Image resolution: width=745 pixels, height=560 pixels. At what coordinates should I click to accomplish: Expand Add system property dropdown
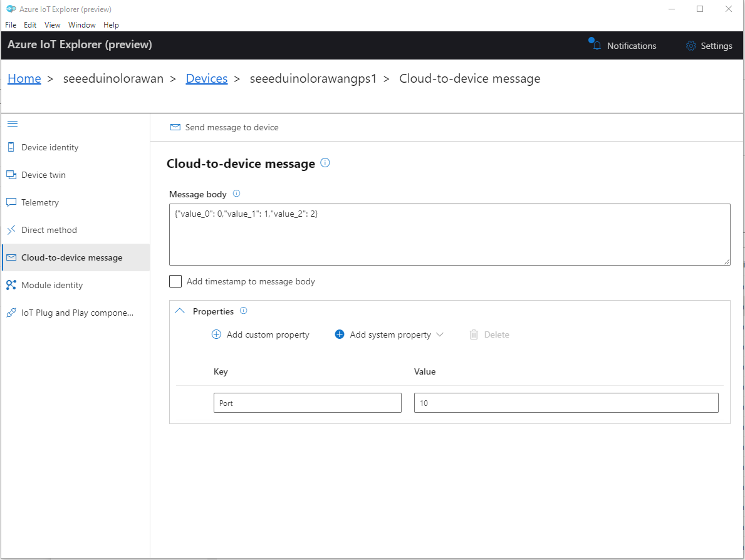pyautogui.click(x=439, y=334)
